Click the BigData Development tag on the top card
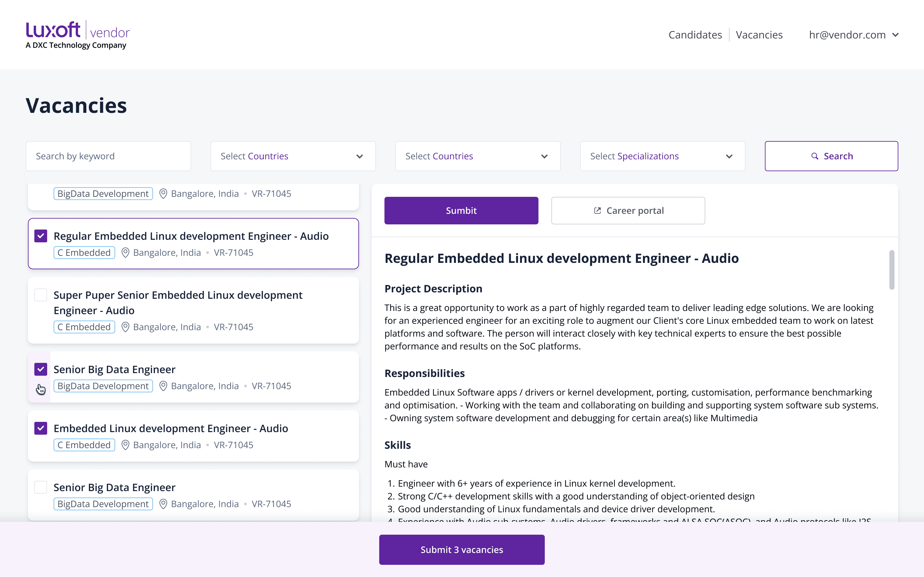 pyautogui.click(x=103, y=194)
